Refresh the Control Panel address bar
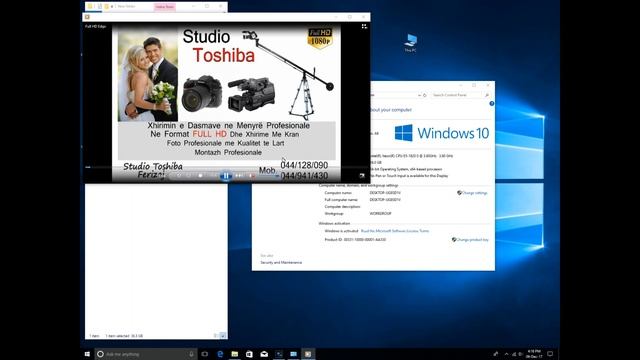Viewport: 640px width, 360px height. 424,95
